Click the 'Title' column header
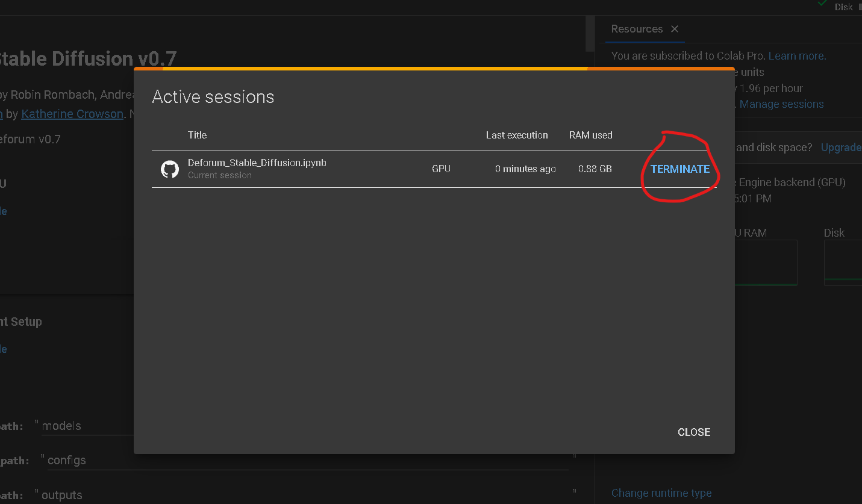Viewport: 862px width, 504px height. tap(197, 135)
